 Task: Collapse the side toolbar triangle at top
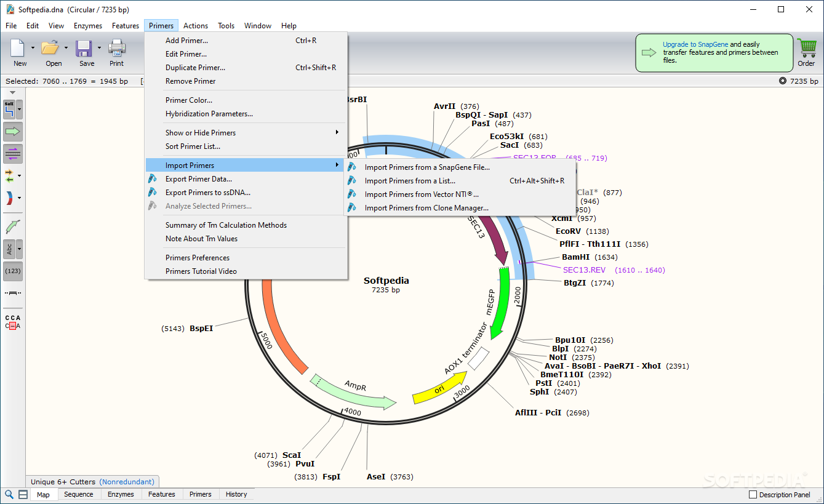(x=13, y=93)
